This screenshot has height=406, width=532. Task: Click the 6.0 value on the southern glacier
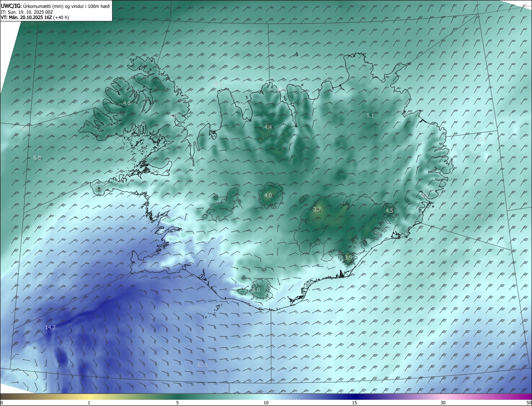pyautogui.click(x=256, y=290)
